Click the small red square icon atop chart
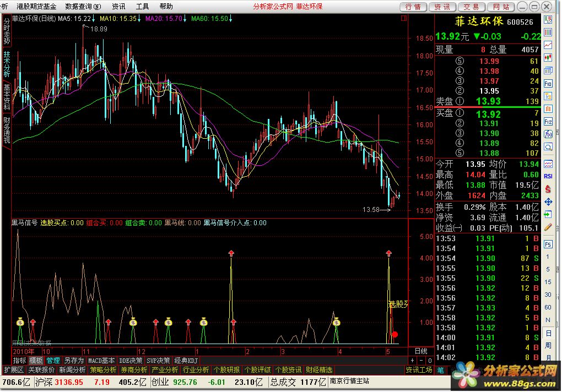 point(403,18)
